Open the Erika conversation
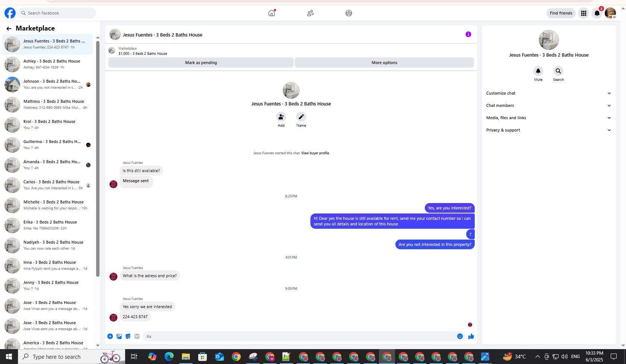This screenshot has height=364, width=626. click(x=48, y=225)
